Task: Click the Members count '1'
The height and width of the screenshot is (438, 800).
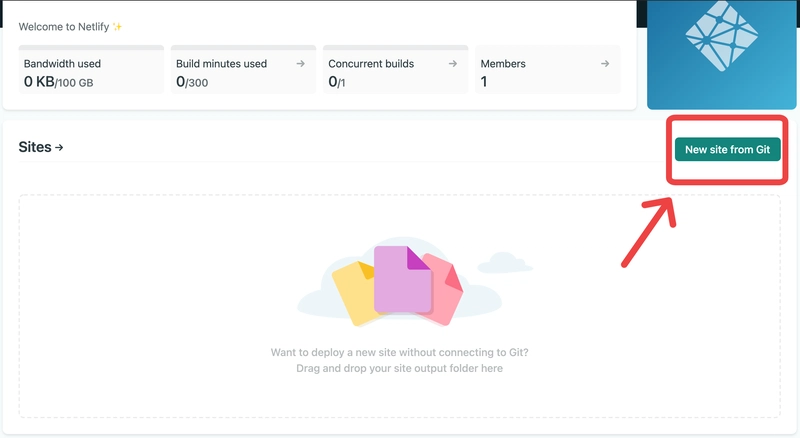Action: click(x=484, y=82)
